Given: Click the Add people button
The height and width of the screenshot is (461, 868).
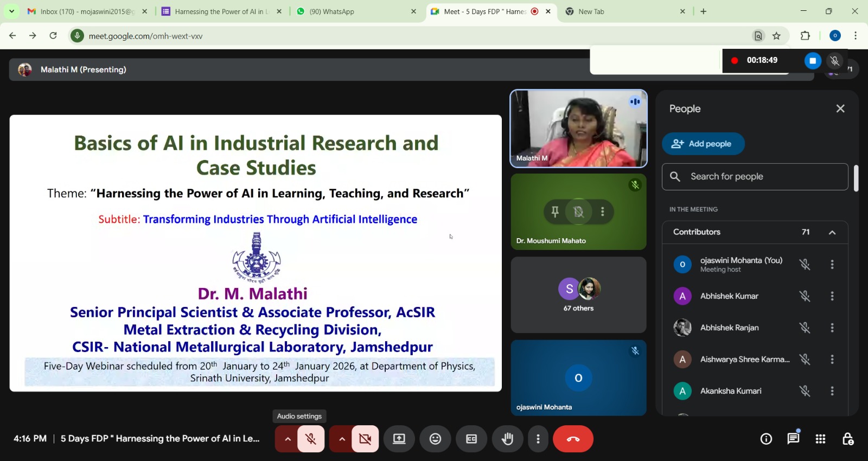Looking at the screenshot, I should [703, 144].
